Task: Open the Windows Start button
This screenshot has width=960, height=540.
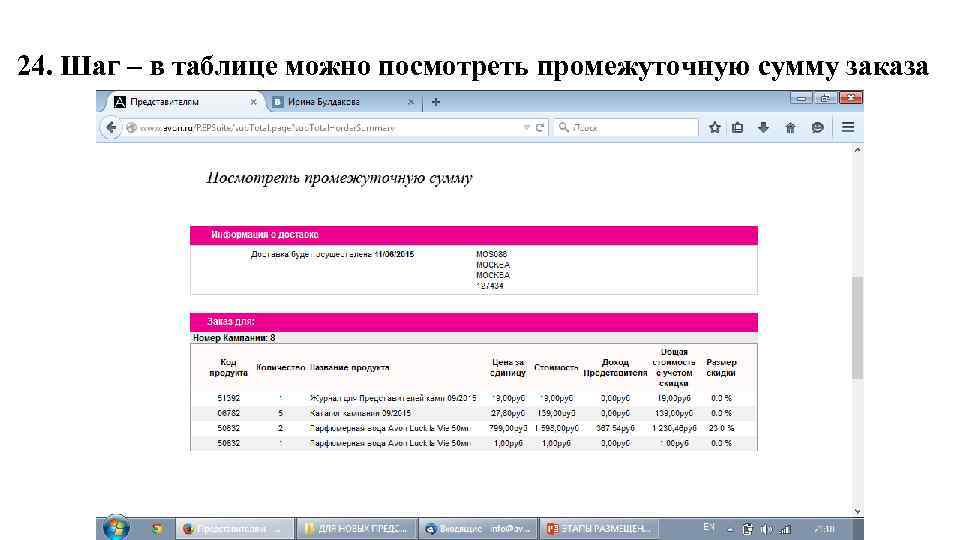Action: pyautogui.click(x=116, y=528)
